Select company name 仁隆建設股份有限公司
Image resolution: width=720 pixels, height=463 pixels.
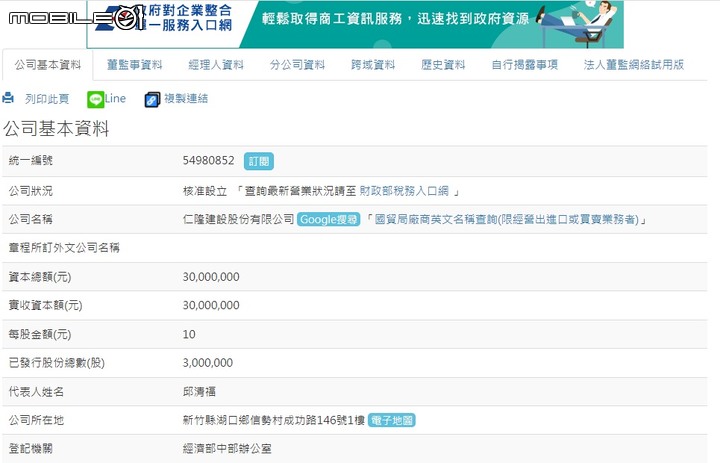point(238,219)
